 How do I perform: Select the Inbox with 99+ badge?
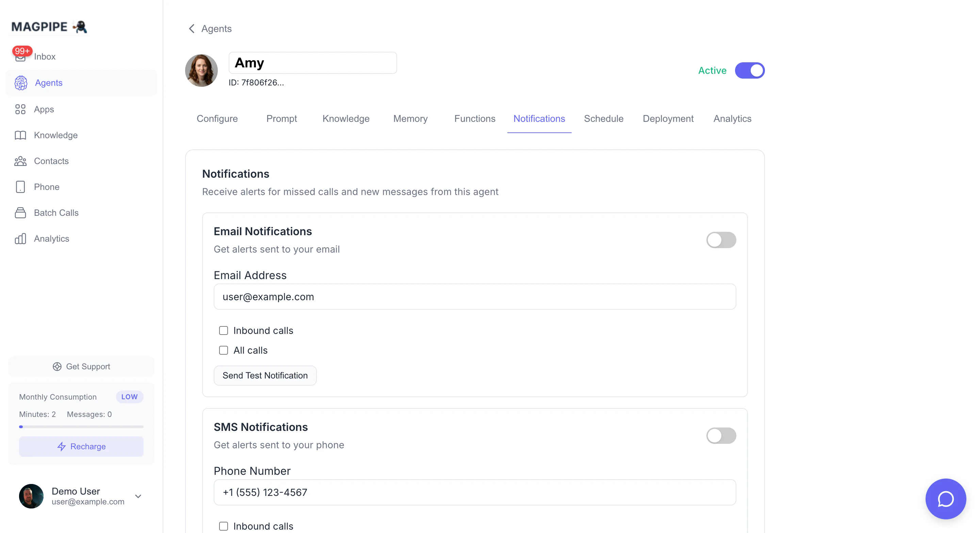coord(45,56)
